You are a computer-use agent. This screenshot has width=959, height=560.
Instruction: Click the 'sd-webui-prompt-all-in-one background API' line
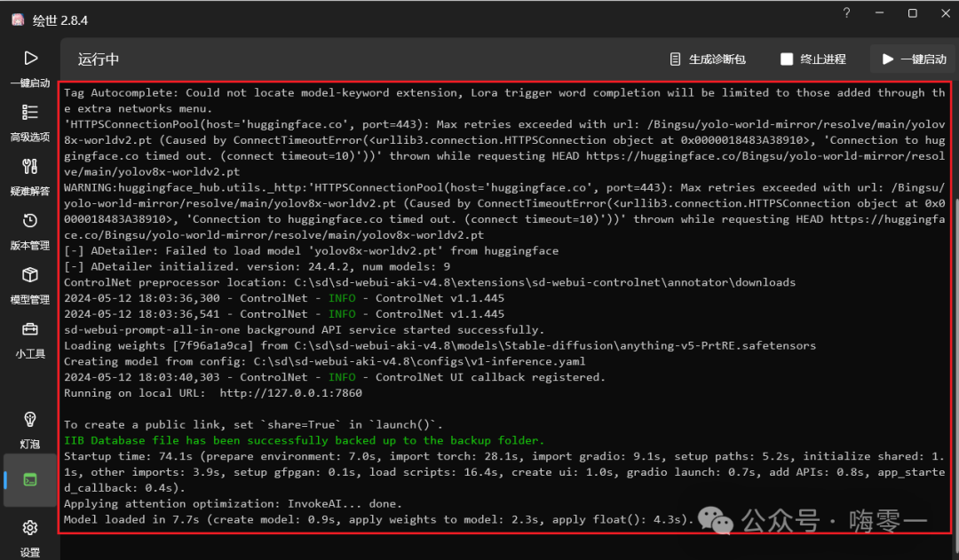pyautogui.click(x=304, y=329)
